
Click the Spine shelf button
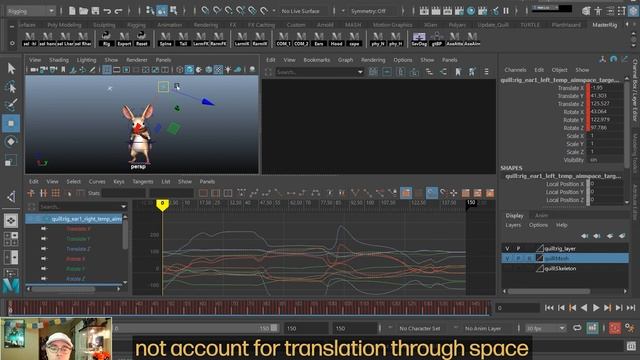pyautogui.click(x=165, y=38)
